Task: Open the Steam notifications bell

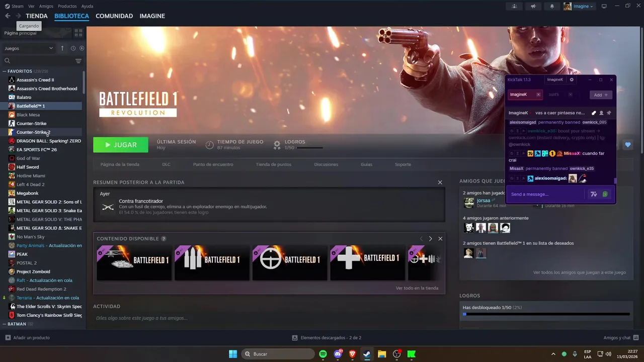Action: pyautogui.click(x=552, y=7)
